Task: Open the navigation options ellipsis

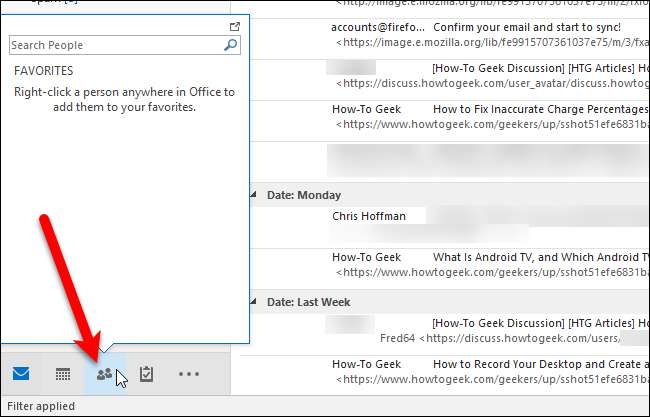Action: pyautogui.click(x=189, y=374)
